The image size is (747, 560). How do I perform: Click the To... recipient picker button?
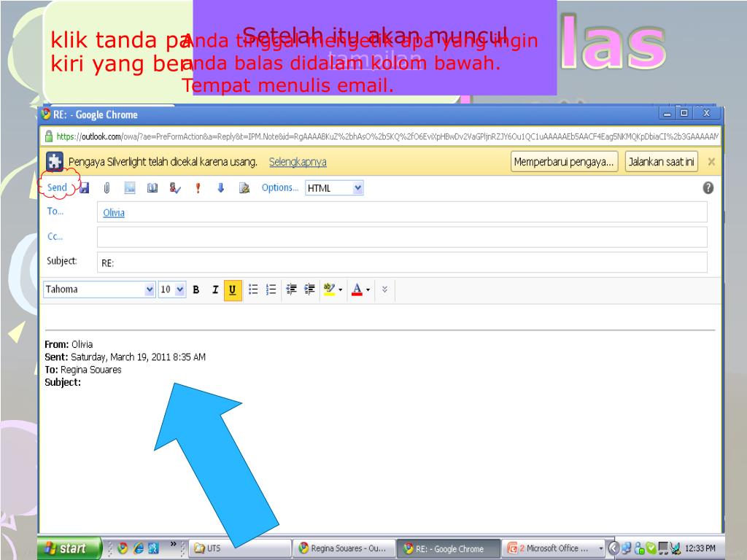(x=55, y=211)
